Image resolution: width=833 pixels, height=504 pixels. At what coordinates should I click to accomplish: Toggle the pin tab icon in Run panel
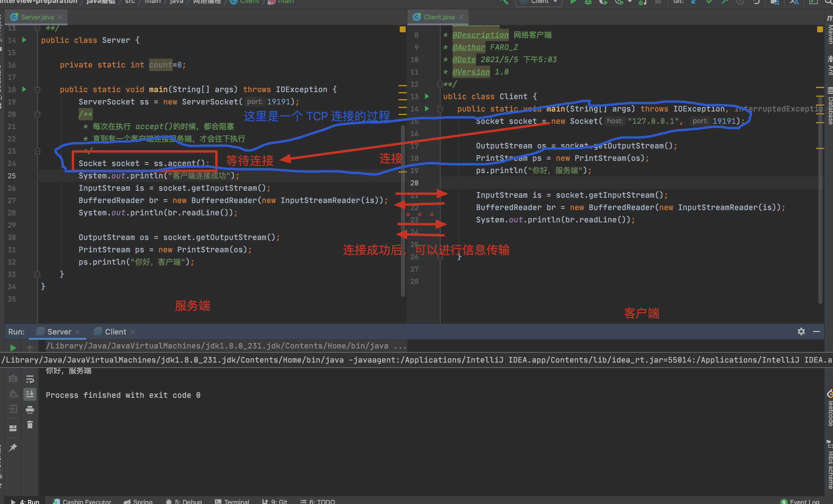click(13, 448)
